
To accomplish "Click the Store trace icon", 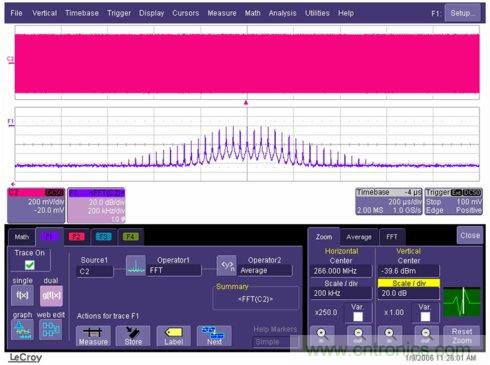I will pos(133,336).
